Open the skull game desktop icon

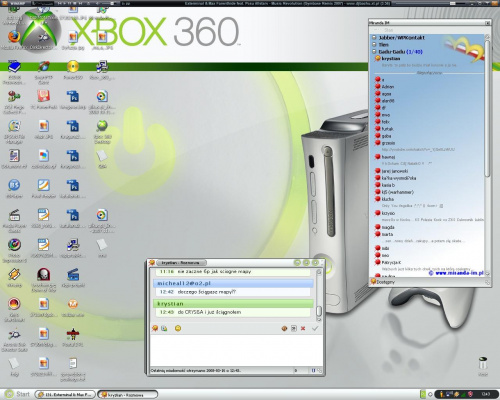(x=43, y=275)
